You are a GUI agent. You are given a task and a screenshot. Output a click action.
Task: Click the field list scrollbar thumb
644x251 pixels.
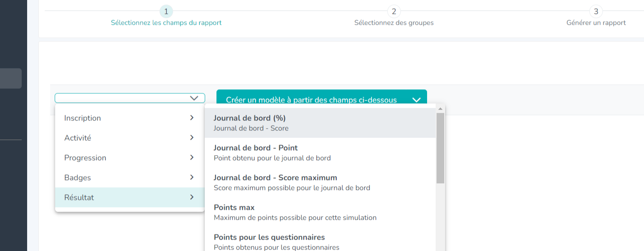[441, 148]
